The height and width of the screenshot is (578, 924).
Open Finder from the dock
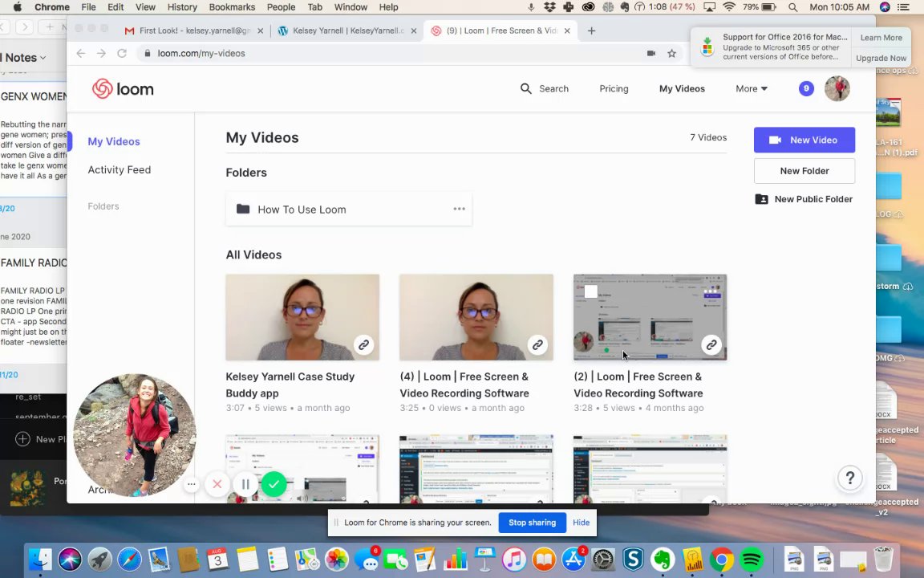click(40, 559)
